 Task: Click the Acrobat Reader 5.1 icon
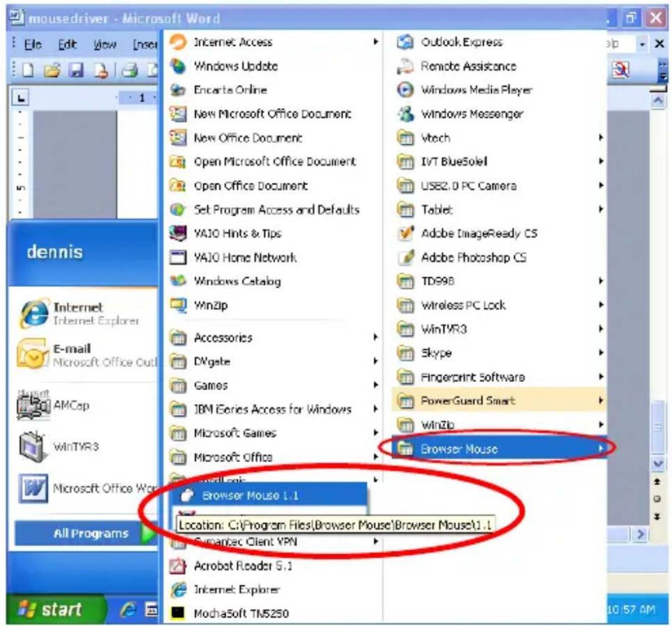pos(178,565)
